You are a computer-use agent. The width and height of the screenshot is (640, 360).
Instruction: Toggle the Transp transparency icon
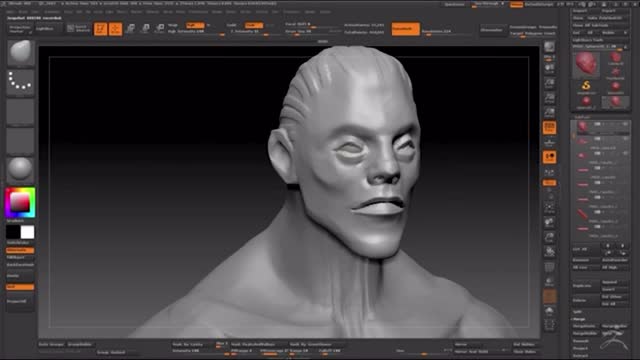549,282
